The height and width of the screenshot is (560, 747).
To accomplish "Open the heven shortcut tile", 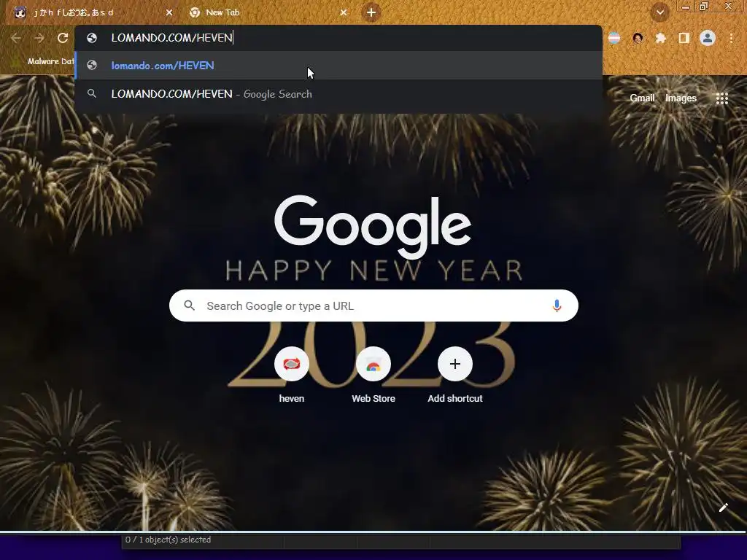I will click(x=292, y=376).
